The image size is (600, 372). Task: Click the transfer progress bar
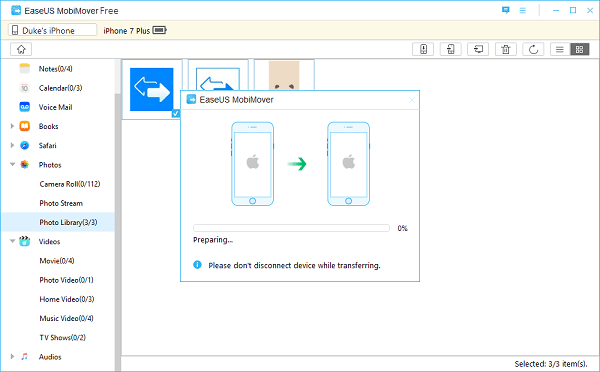click(x=291, y=228)
